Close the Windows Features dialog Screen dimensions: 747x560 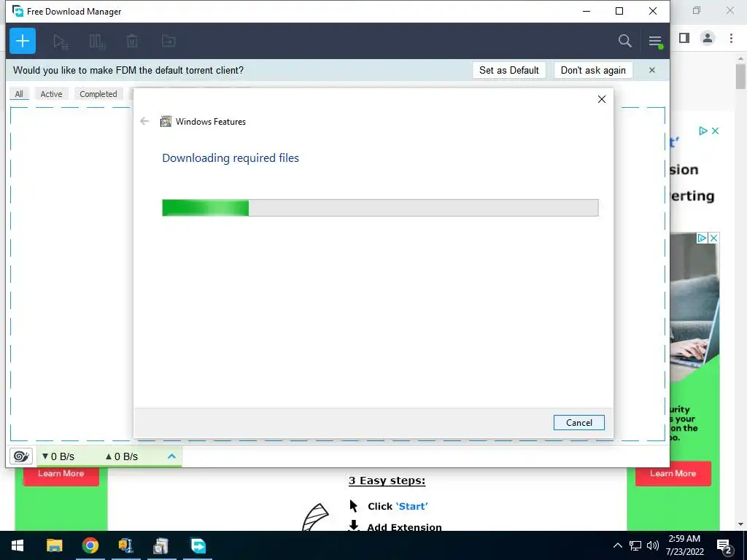pyautogui.click(x=602, y=99)
